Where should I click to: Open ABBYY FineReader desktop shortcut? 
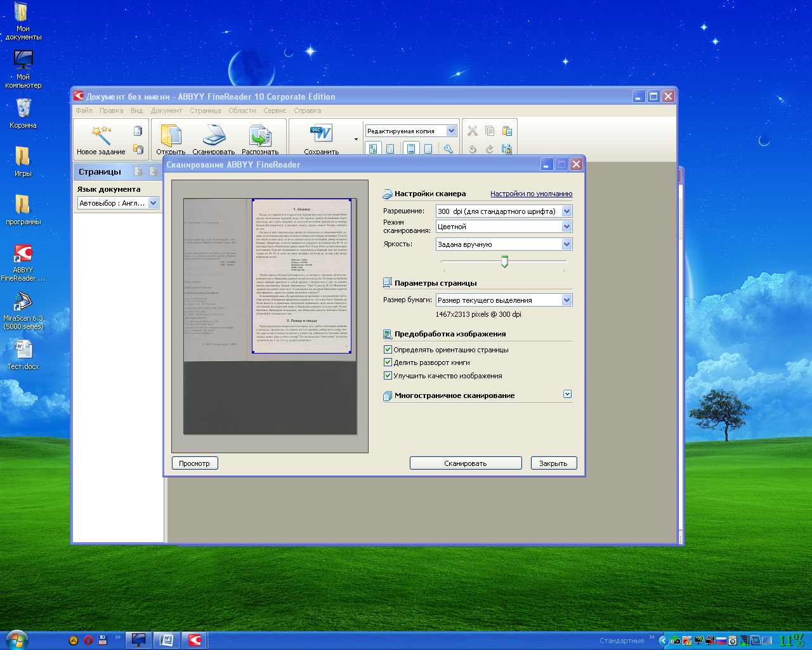(23, 262)
